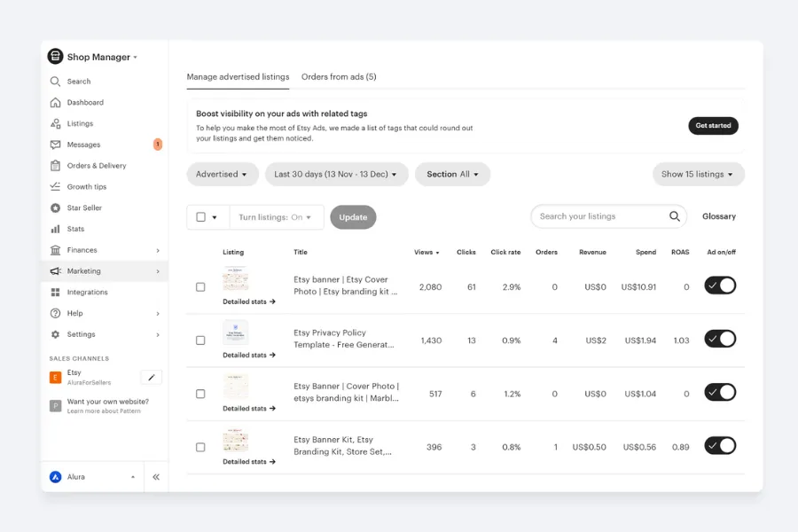Open the Etsy Banner Kit listing thumbnail
Viewport: 798px width, 532px height.
[x=235, y=440]
